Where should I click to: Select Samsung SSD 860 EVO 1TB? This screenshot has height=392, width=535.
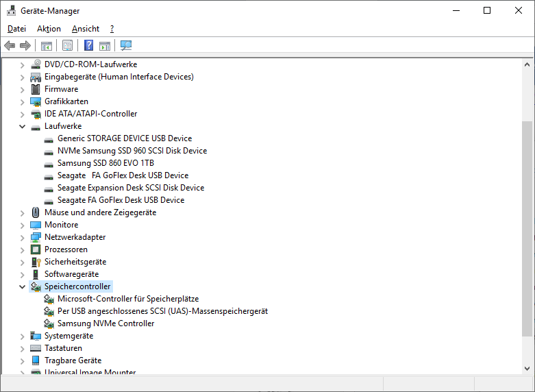[105, 163]
